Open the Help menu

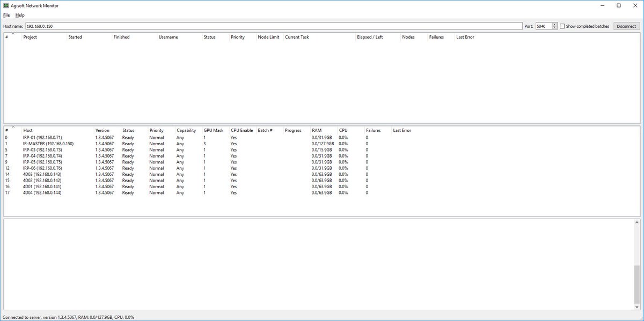pyautogui.click(x=20, y=15)
